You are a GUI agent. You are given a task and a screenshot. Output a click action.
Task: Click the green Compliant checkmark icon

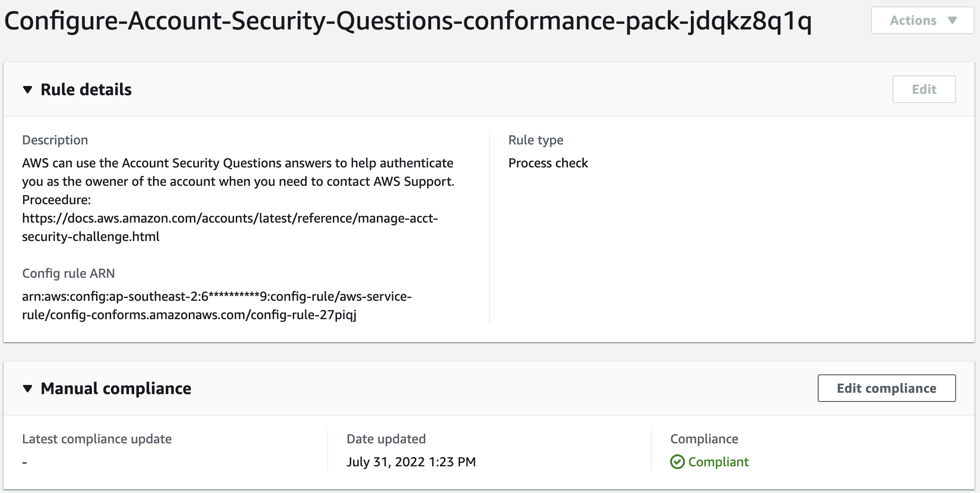point(677,462)
